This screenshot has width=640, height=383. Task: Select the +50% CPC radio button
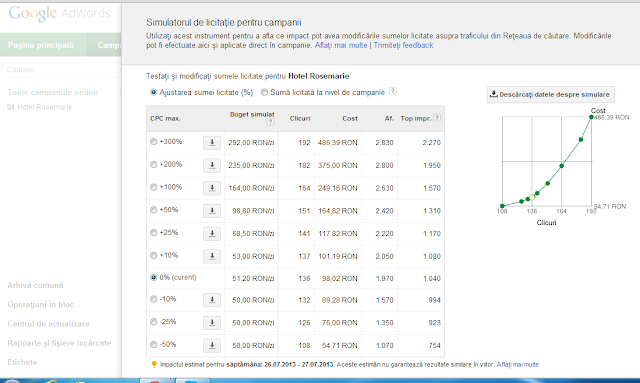click(x=153, y=210)
